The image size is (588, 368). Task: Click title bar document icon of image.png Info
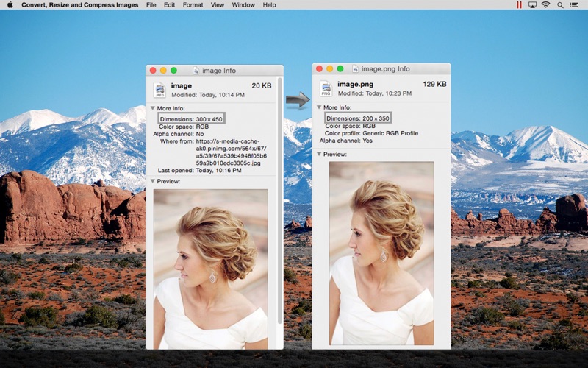(x=356, y=68)
